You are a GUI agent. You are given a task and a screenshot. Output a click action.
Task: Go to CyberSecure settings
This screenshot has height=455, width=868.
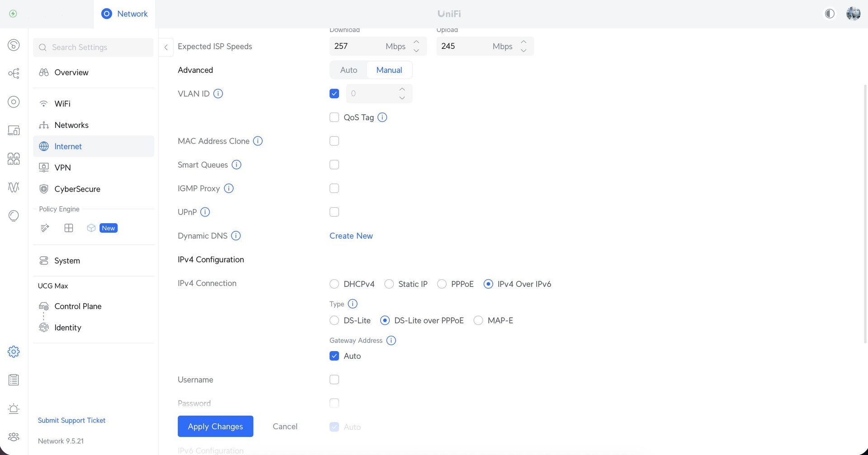(x=94, y=189)
